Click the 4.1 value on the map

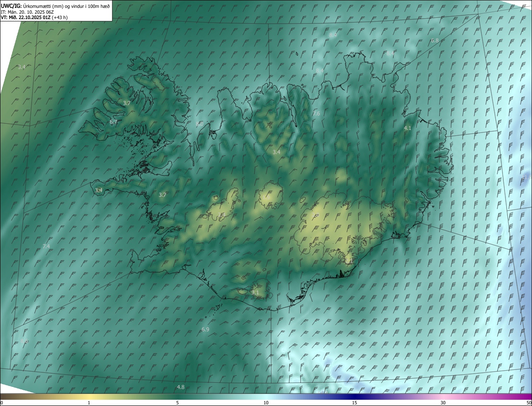[x=407, y=128]
